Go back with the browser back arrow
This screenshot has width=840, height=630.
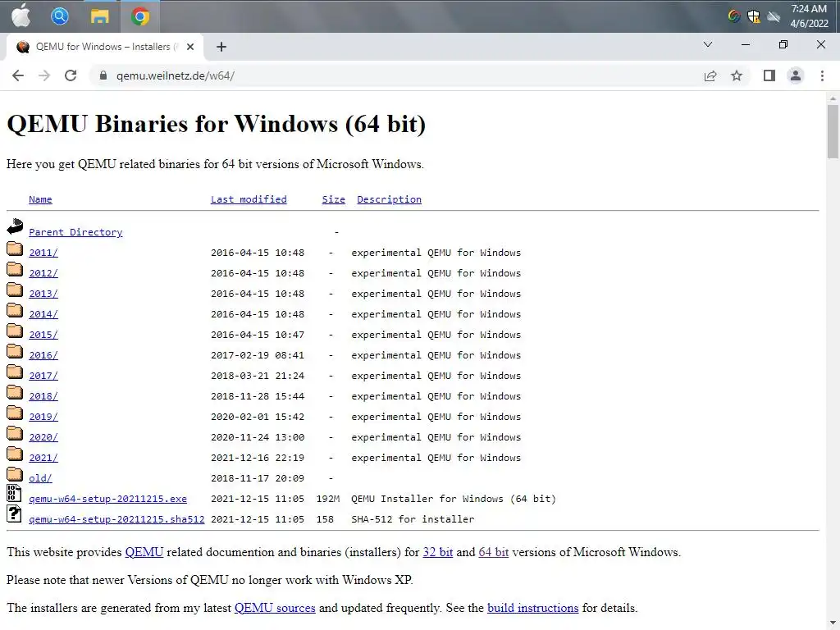[x=18, y=75]
